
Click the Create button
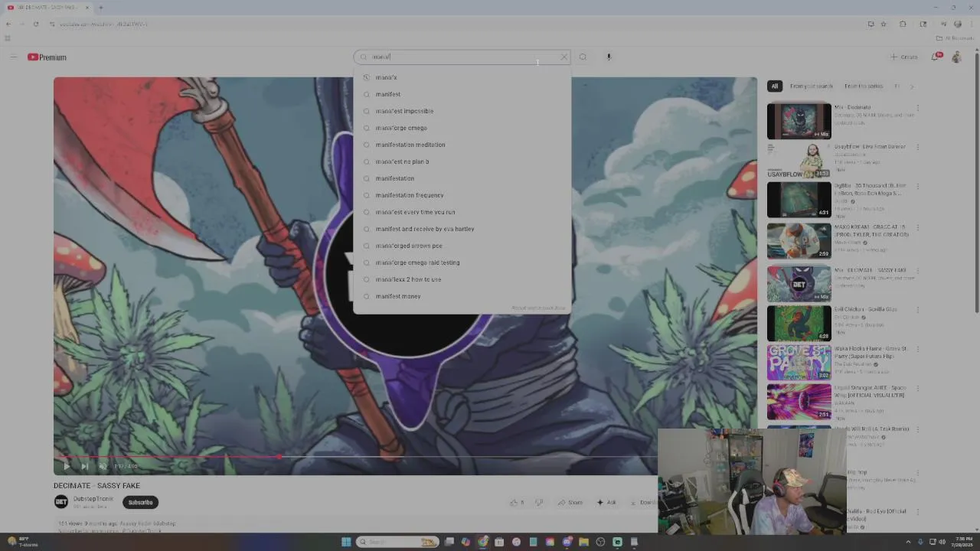click(x=904, y=57)
